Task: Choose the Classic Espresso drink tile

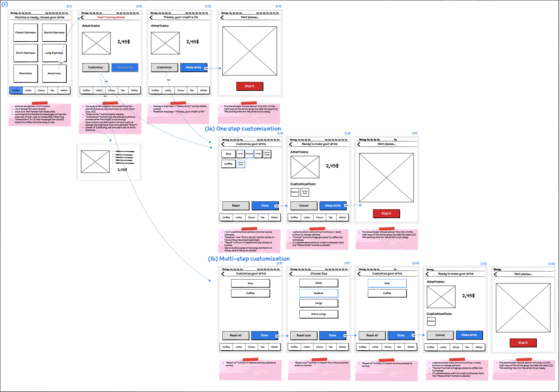Action: (25, 33)
